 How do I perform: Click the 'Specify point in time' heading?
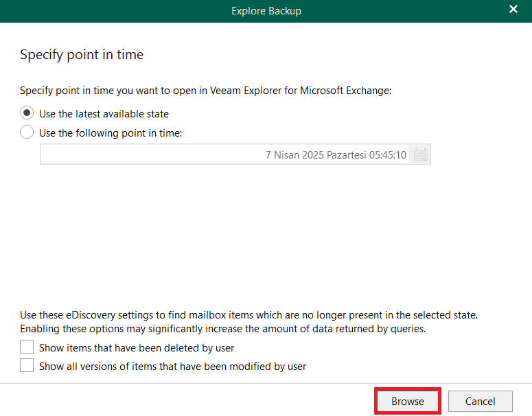(82, 54)
